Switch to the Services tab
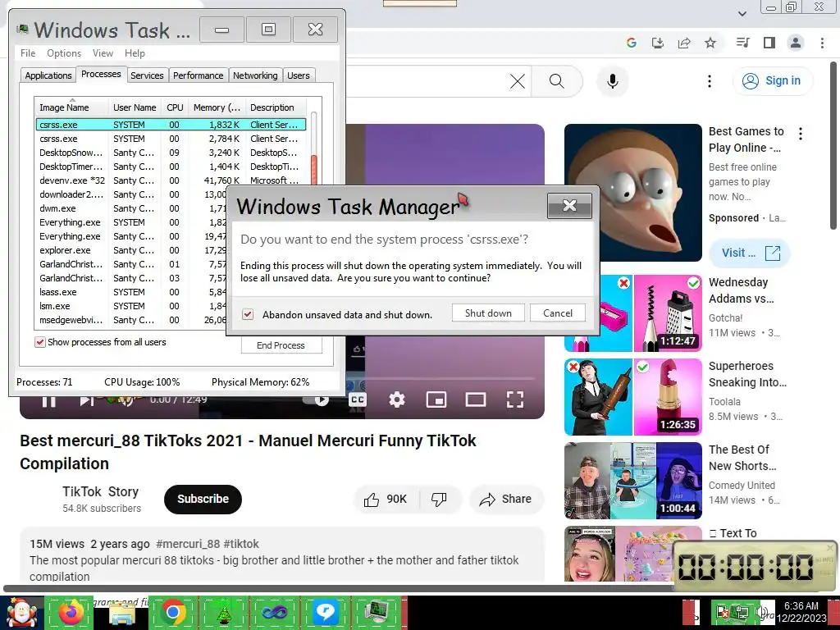 pyautogui.click(x=147, y=75)
